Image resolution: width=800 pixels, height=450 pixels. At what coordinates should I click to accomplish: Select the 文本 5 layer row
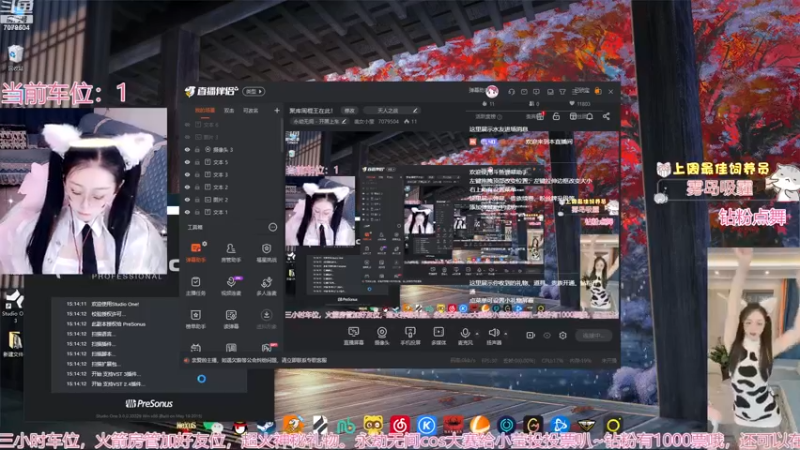click(x=232, y=162)
